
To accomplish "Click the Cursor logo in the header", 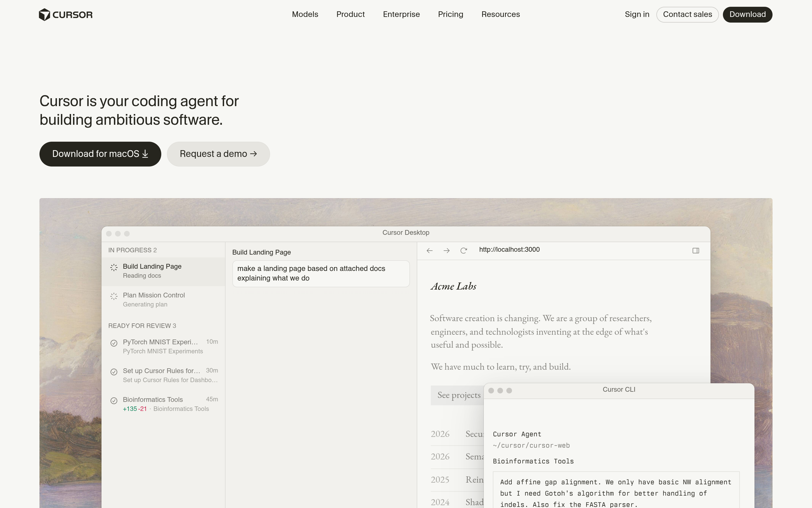I will point(66,14).
